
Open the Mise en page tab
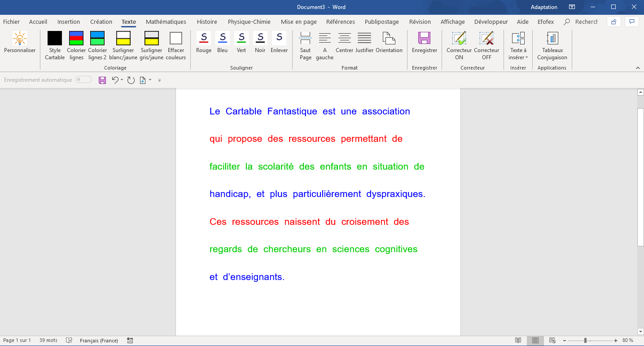pyautogui.click(x=299, y=22)
